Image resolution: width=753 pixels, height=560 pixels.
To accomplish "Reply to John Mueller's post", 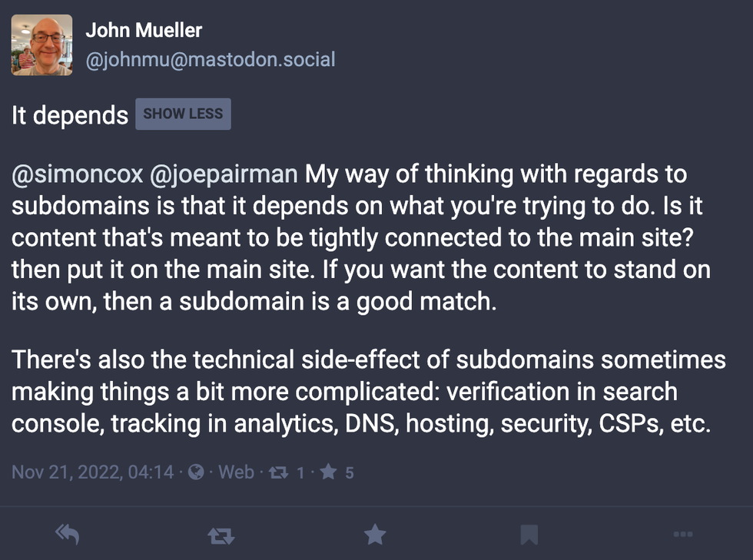I will pos(68,534).
